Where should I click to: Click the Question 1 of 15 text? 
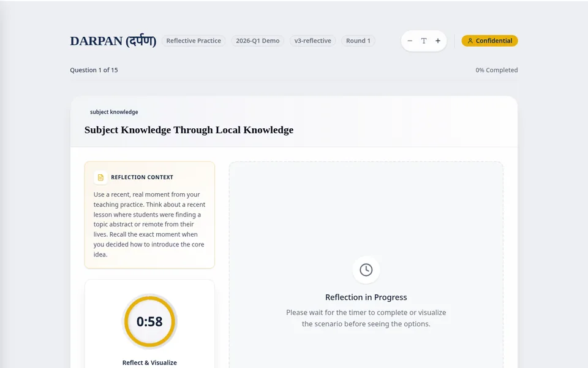(x=94, y=70)
